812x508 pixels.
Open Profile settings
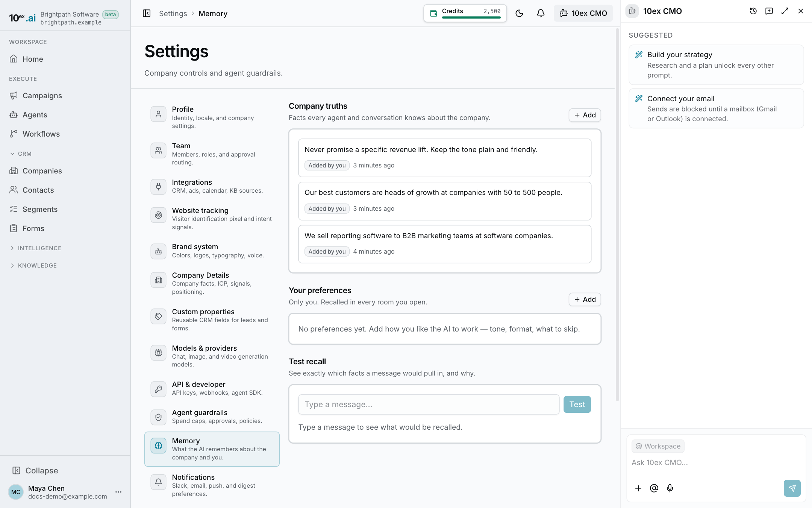[212, 117]
